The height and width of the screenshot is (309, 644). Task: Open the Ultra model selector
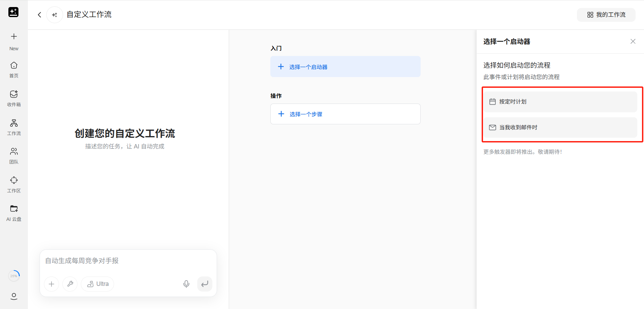tap(98, 284)
